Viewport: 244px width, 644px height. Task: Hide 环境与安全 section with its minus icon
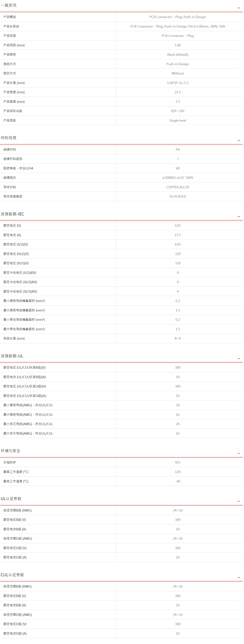coord(238,453)
